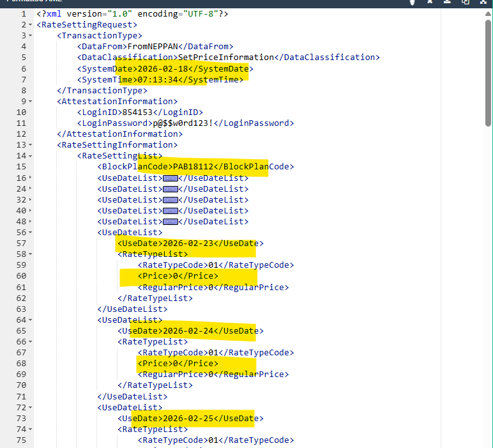The image size is (493, 448).
Task: Click the XML declaration on line 1
Action: [x=132, y=14]
